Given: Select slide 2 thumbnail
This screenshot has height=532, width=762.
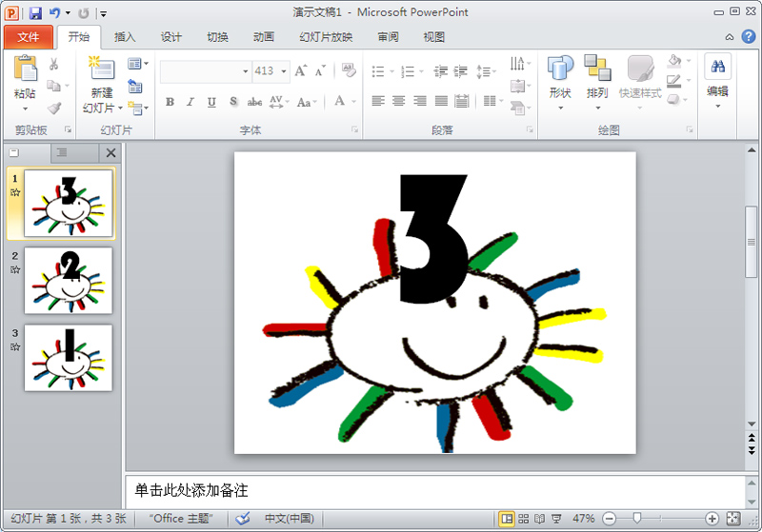Looking at the screenshot, I should 68,281.
